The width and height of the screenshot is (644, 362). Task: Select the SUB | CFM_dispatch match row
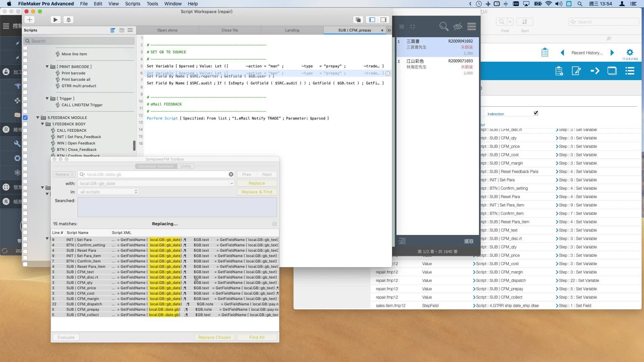[165, 304]
